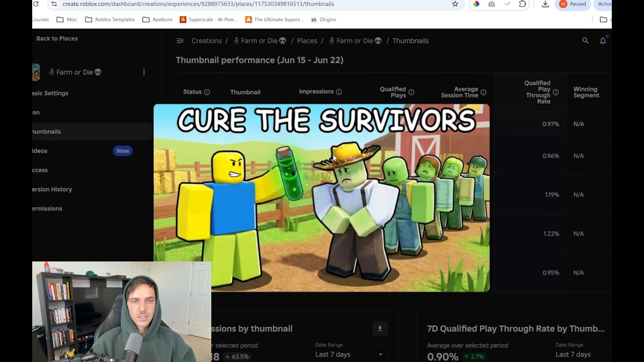Screen dimensions: 644x362
Task: Click the first Farm or Die breadcrumb
Action: [260, 41]
